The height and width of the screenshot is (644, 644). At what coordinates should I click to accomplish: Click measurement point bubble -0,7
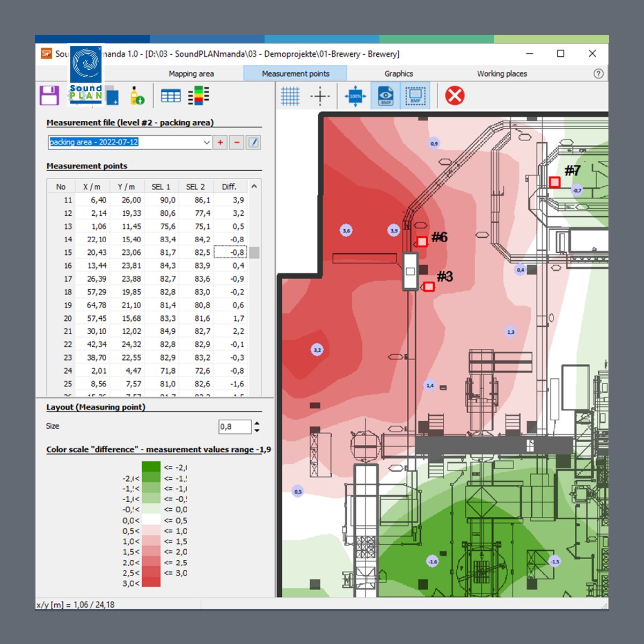click(577, 190)
